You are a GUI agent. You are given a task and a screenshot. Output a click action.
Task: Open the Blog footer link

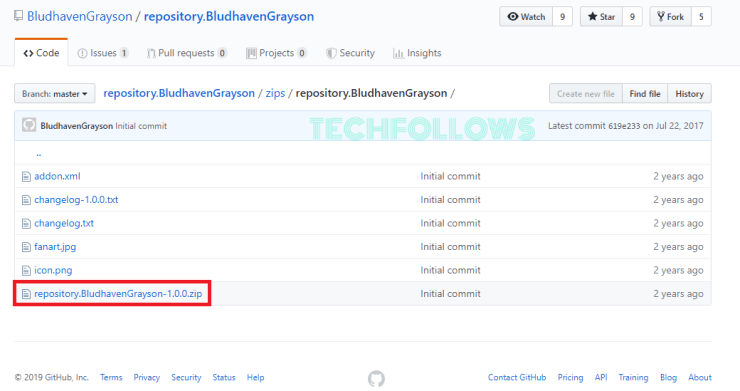668,377
